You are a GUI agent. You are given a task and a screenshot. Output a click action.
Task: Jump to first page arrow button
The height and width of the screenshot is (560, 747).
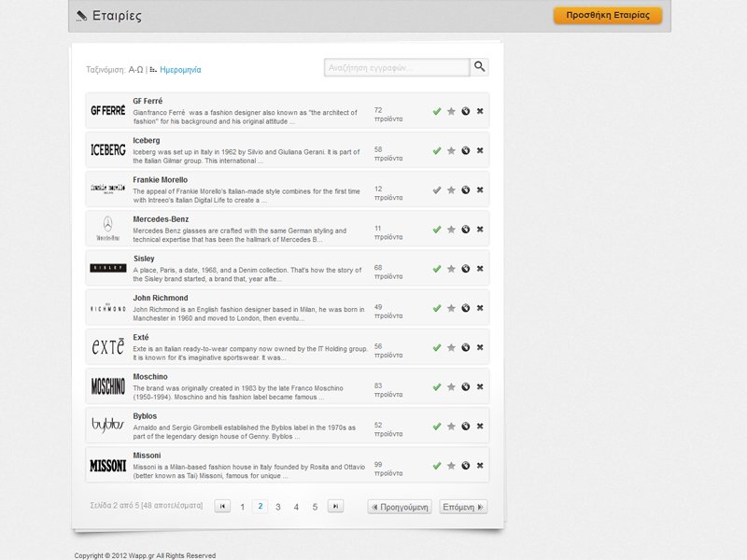222,506
